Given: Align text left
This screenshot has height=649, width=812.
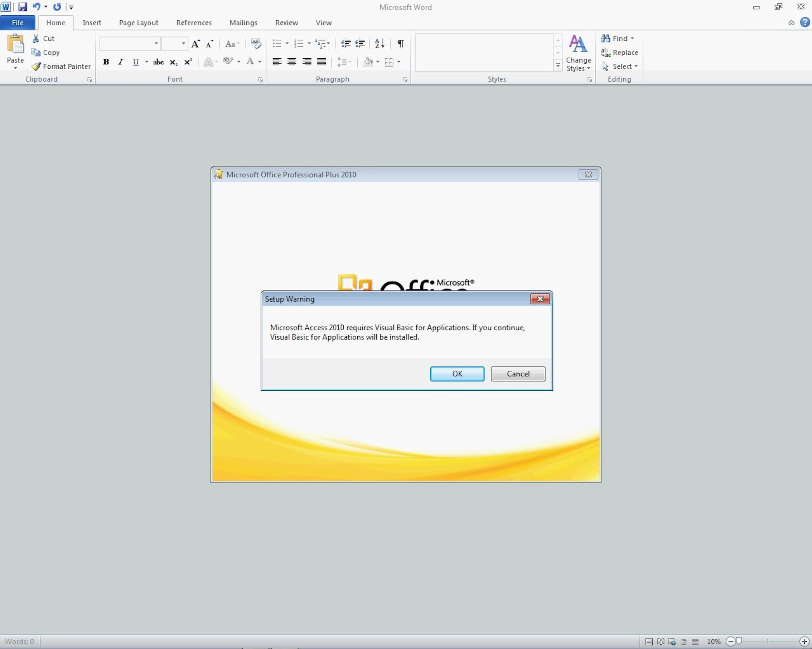Looking at the screenshot, I should pos(277,62).
